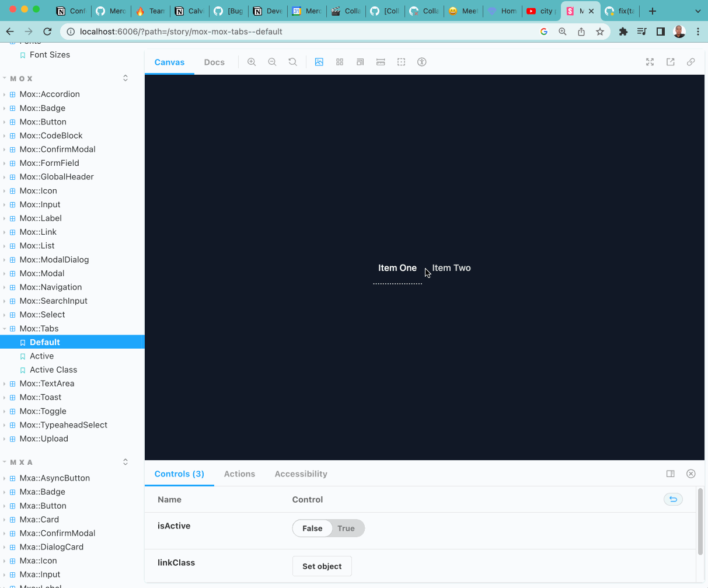Collapse the MOX section arrows

coord(125,78)
